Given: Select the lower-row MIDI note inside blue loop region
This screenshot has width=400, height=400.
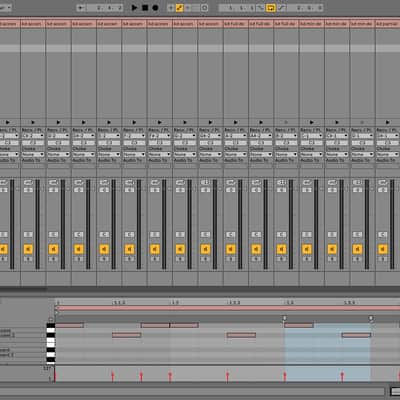Looking at the screenshot, I should [x=356, y=335].
